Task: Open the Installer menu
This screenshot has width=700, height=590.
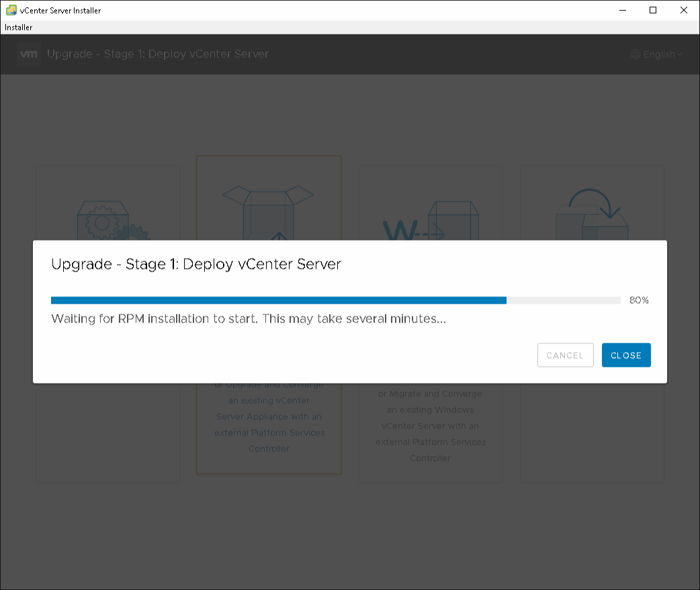Action: [19, 28]
